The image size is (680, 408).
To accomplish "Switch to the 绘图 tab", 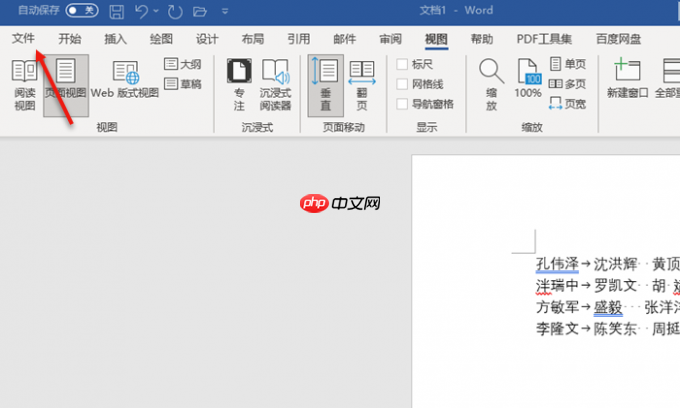I will [x=161, y=39].
